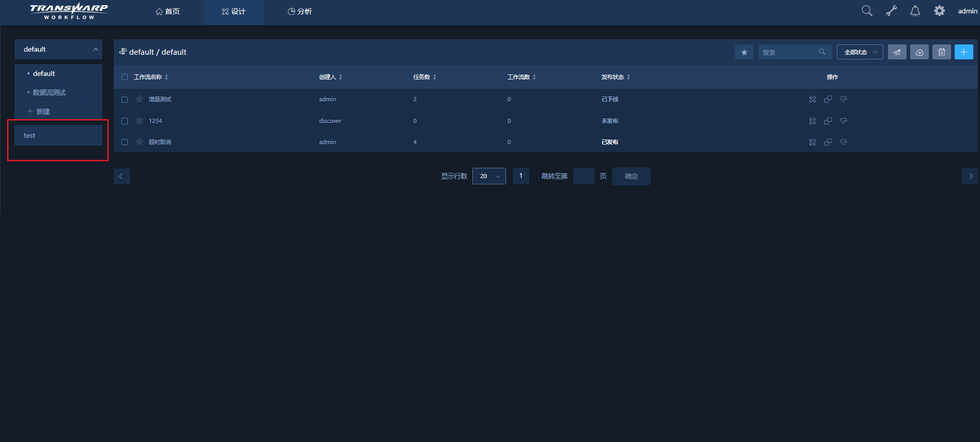980x442 pixels.
Task: Star the 超时取消 workflow as favorite
Action: coord(140,142)
